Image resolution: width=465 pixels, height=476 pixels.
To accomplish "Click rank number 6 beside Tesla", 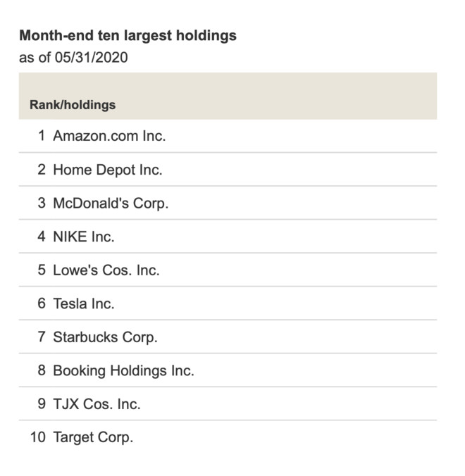I will [42, 303].
